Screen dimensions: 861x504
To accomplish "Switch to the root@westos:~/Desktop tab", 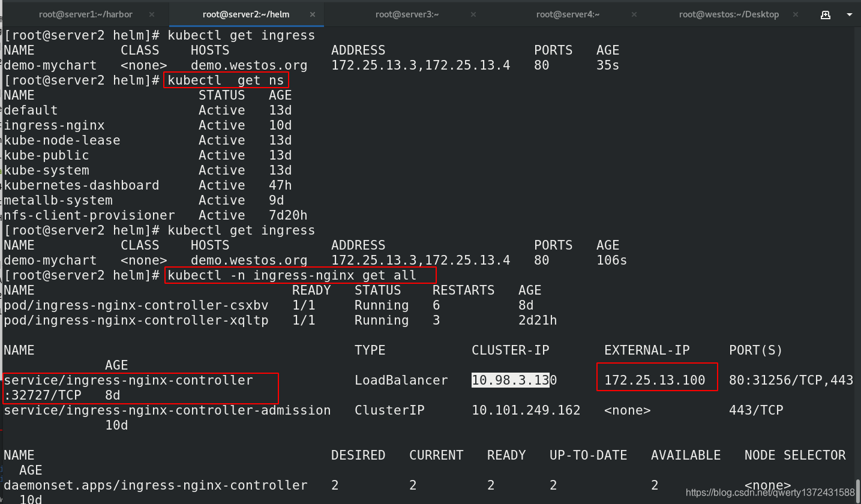I will [729, 14].
